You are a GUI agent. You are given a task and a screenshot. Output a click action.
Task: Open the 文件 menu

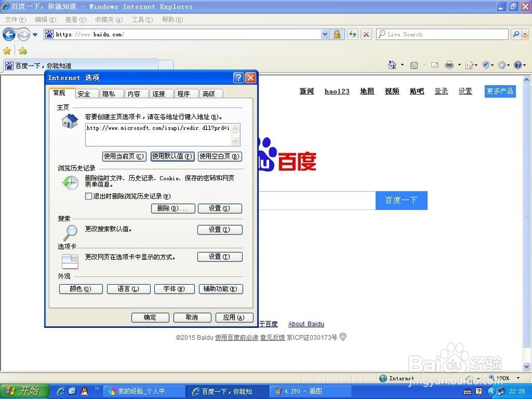point(15,20)
